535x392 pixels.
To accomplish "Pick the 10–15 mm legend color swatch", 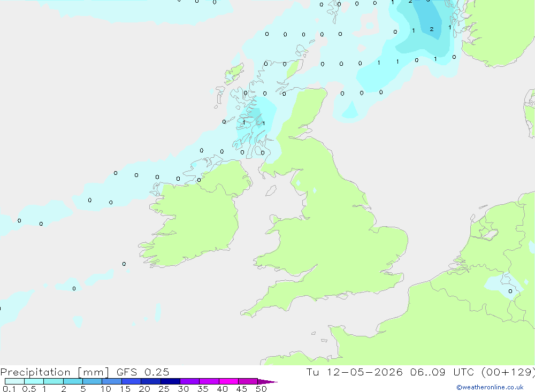I will (112, 381).
